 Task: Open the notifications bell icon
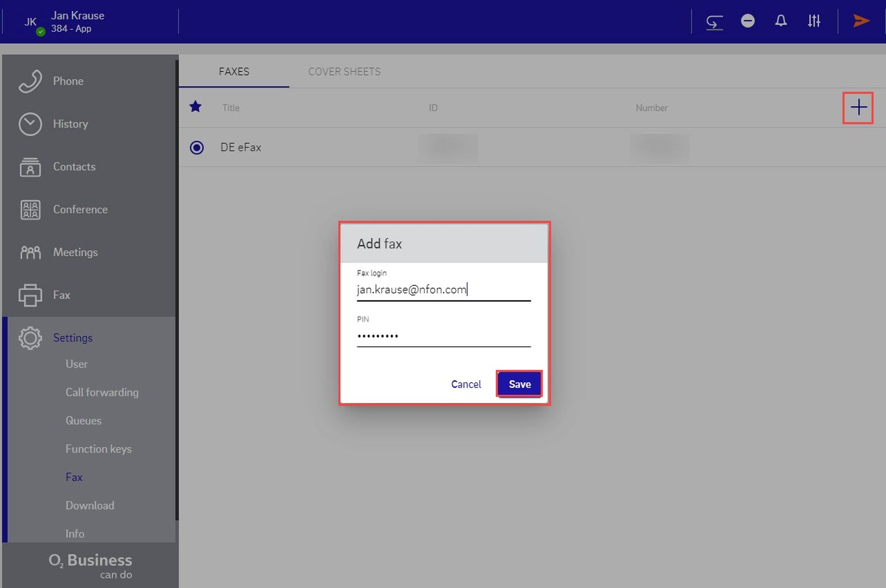click(x=781, y=21)
